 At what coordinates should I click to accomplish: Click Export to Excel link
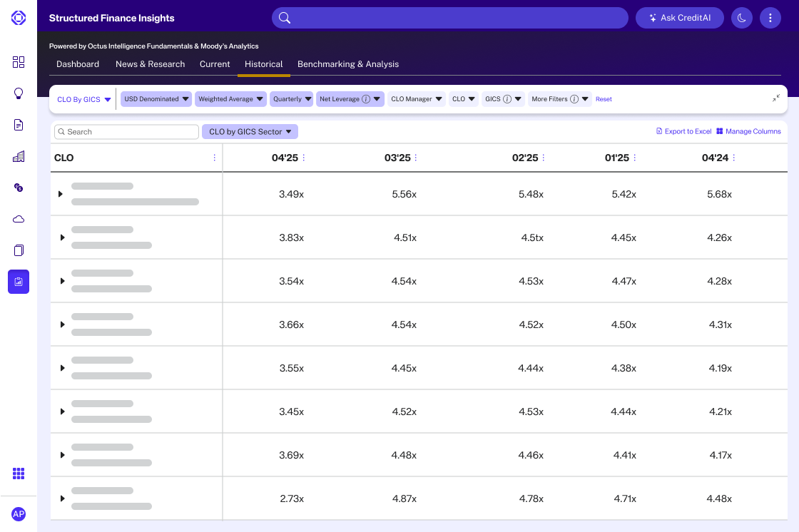pyautogui.click(x=683, y=131)
